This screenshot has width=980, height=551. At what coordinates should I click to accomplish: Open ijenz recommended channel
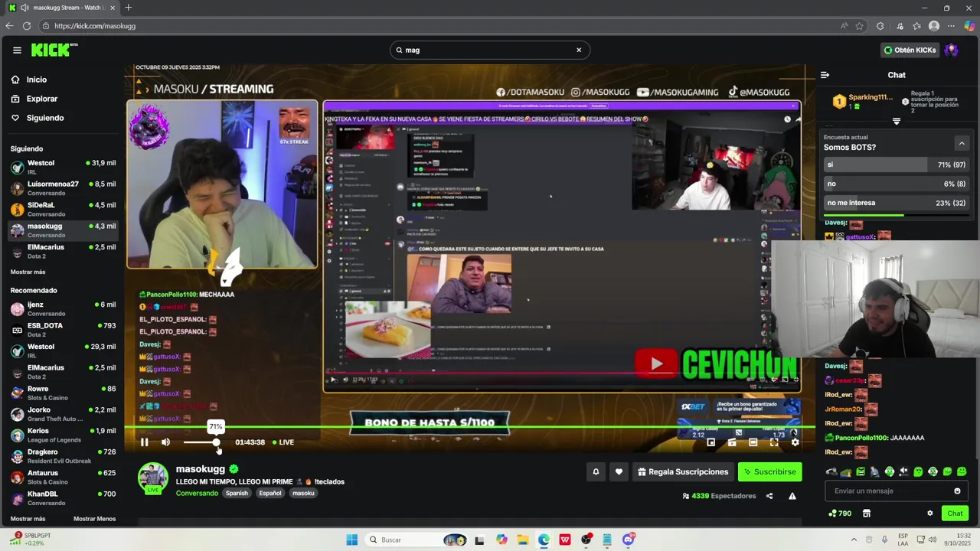tap(63, 308)
